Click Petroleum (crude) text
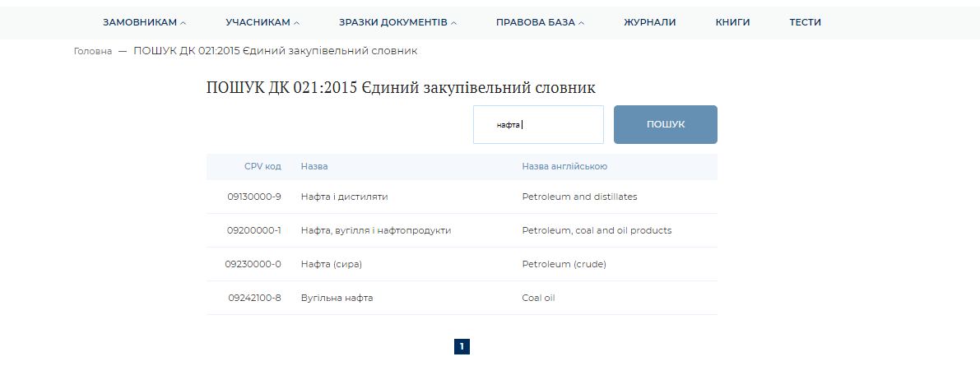980x389 pixels. tap(564, 264)
